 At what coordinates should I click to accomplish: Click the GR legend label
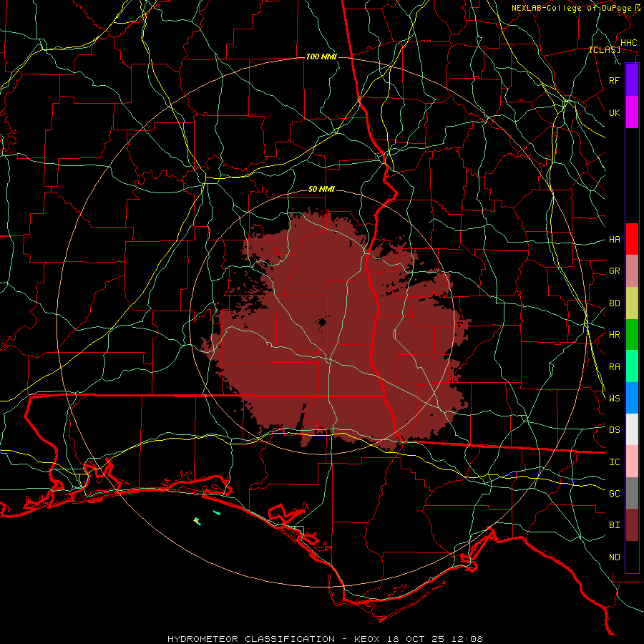614,271
